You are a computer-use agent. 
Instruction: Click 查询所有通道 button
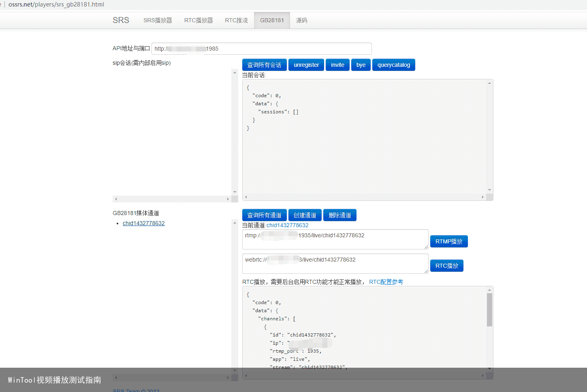tap(264, 215)
